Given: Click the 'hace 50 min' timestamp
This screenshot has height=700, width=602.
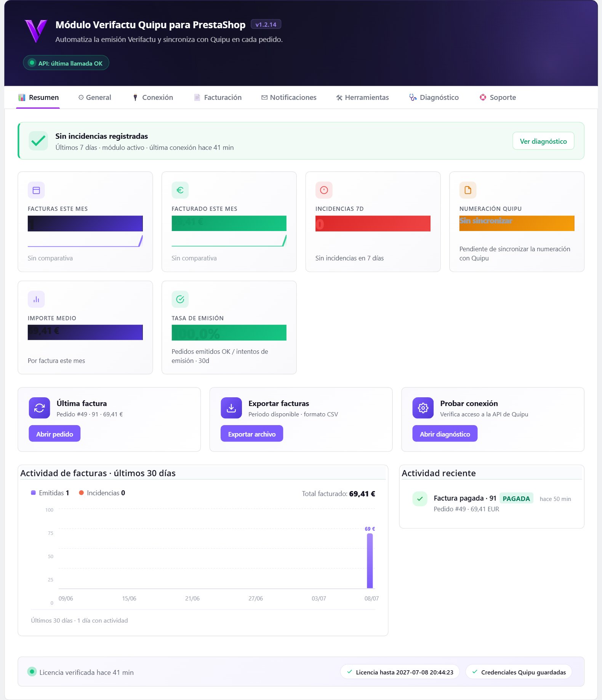Looking at the screenshot, I should pyautogui.click(x=555, y=499).
